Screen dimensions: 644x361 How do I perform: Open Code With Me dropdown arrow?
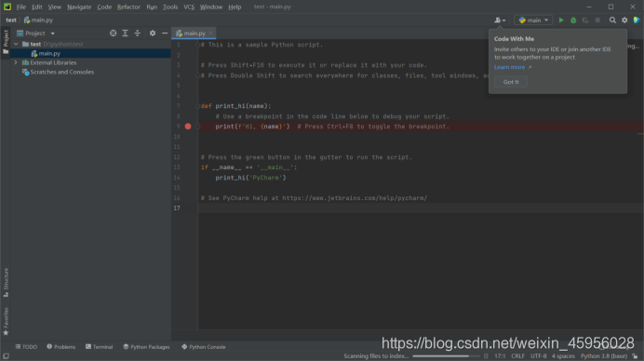pyautogui.click(x=504, y=20)
